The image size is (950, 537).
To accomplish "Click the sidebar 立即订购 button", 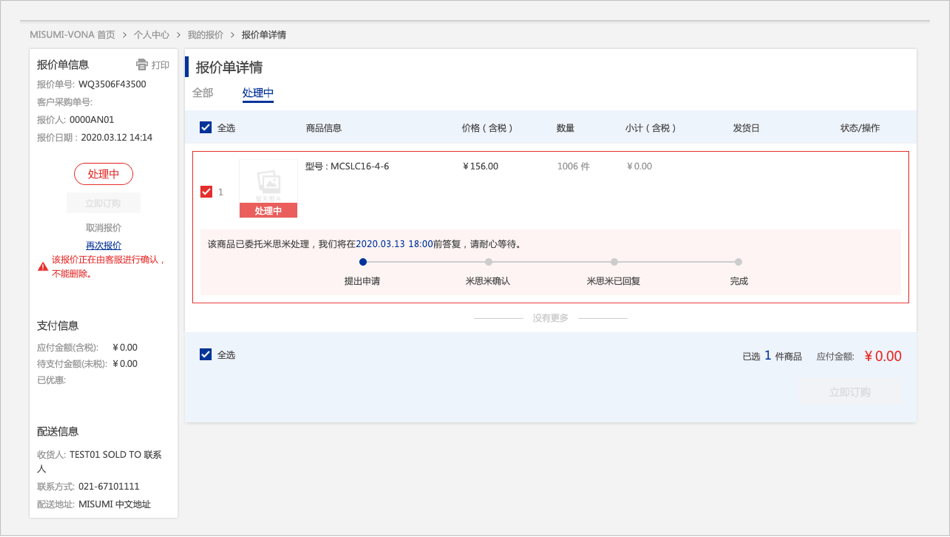I will pos(103,203).
